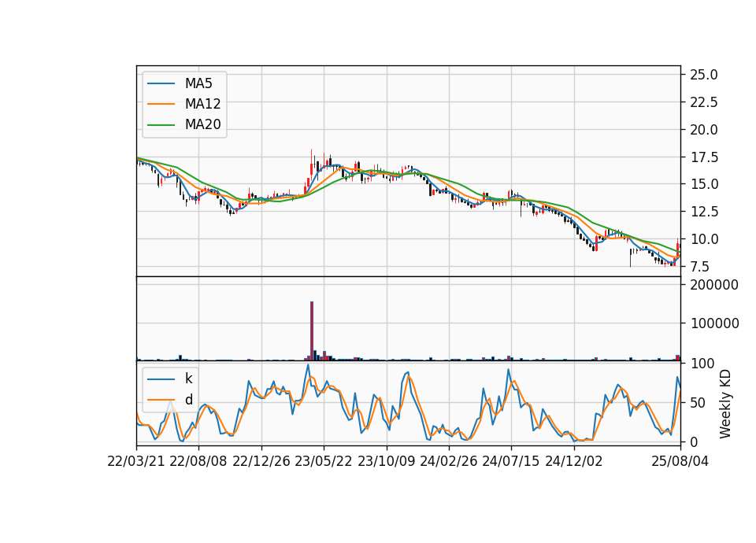Click the d legend label in KD panel
This screenshot has height=543, width=756.
click(x=188, y=400)
